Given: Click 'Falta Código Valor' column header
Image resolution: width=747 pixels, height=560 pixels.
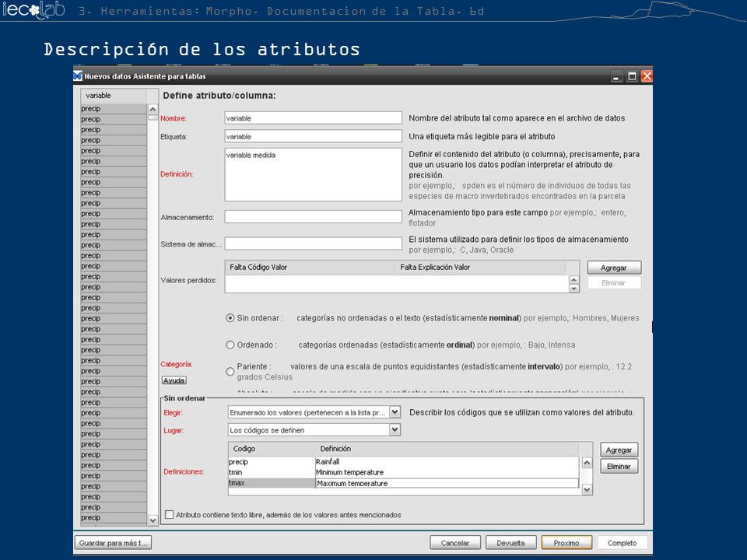Looking at the screenshot, I should (x=310, y=267).
